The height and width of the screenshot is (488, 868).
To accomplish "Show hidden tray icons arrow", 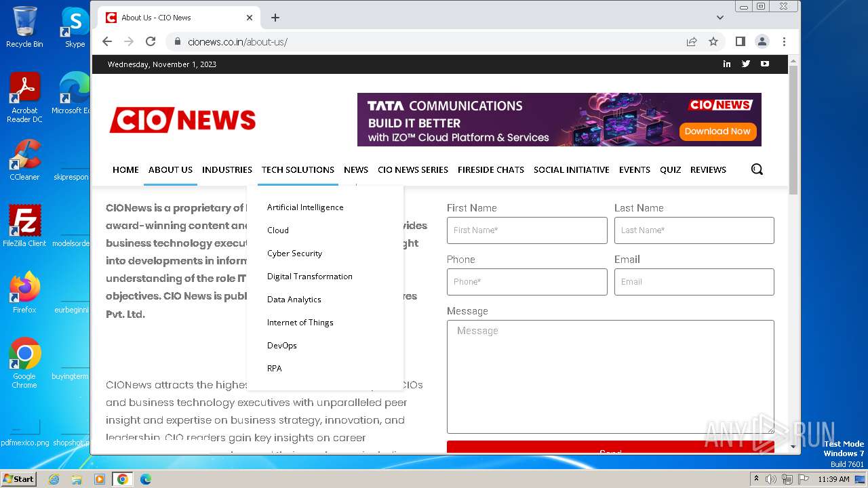I will (756, 479).
